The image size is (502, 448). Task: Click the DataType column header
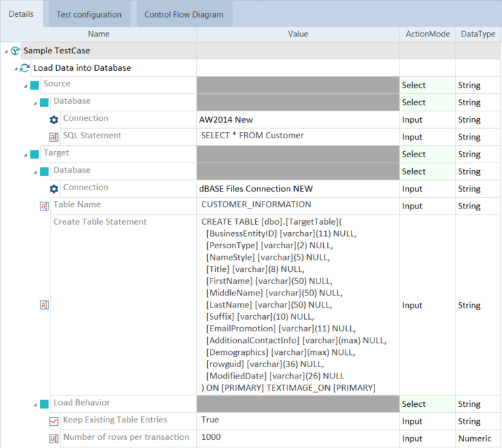click(478, 34)
